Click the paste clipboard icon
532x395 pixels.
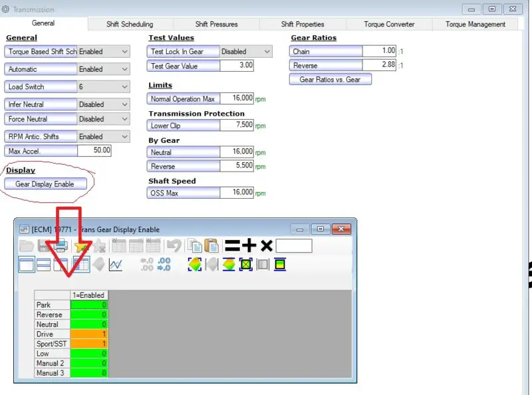tap(211, 245)
